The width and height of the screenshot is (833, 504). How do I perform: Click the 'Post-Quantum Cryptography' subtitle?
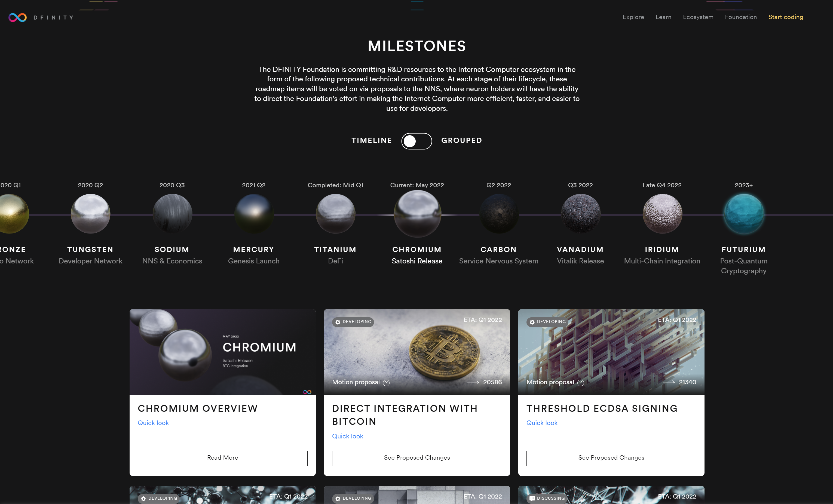[743, 266]
